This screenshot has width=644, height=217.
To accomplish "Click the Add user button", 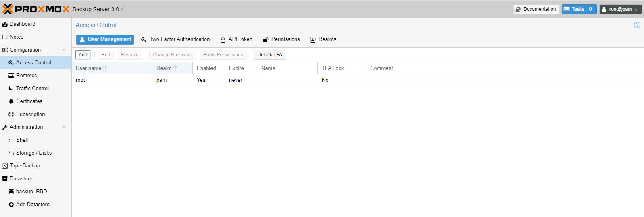I will click(x=83, y=55).
